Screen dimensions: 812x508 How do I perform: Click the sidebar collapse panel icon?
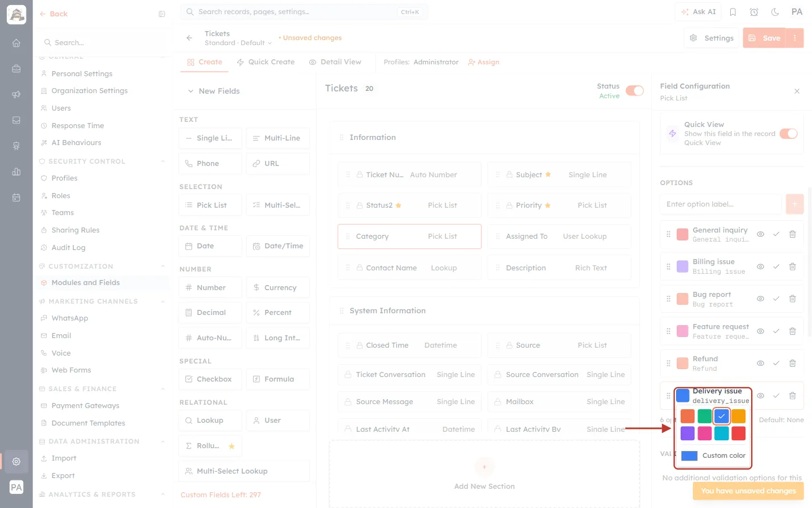tap(162, 14)
